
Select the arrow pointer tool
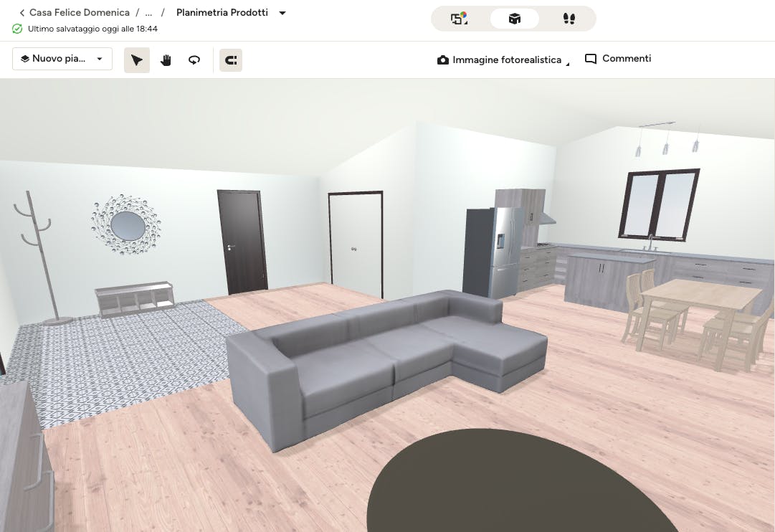(137, 60)
